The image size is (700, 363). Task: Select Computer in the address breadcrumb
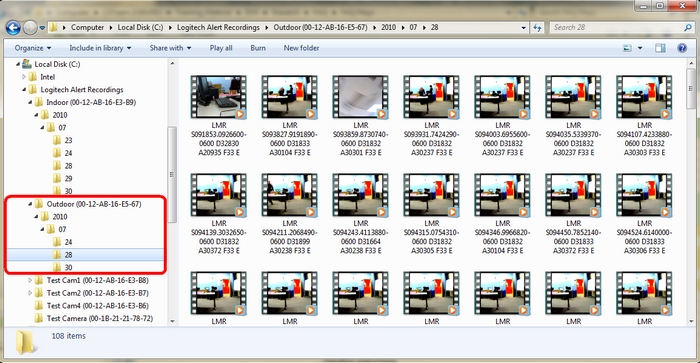(87, 28)
